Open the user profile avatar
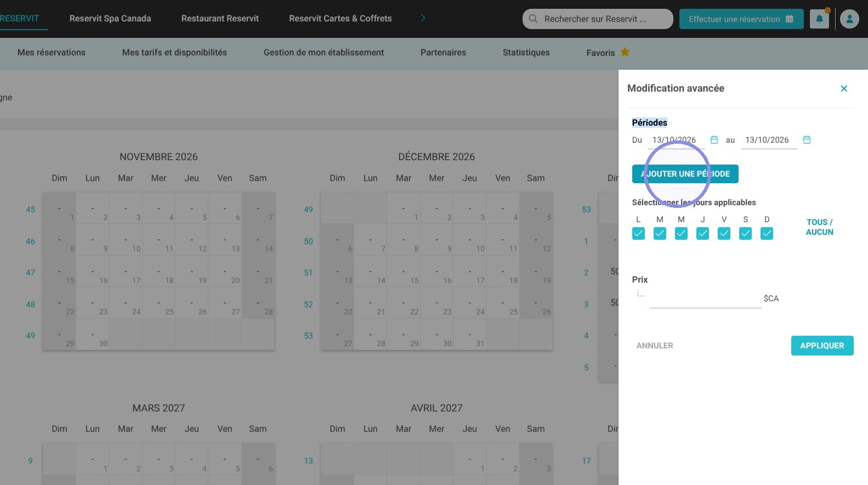This screenshot has height=485, width=868. (849, 19)
